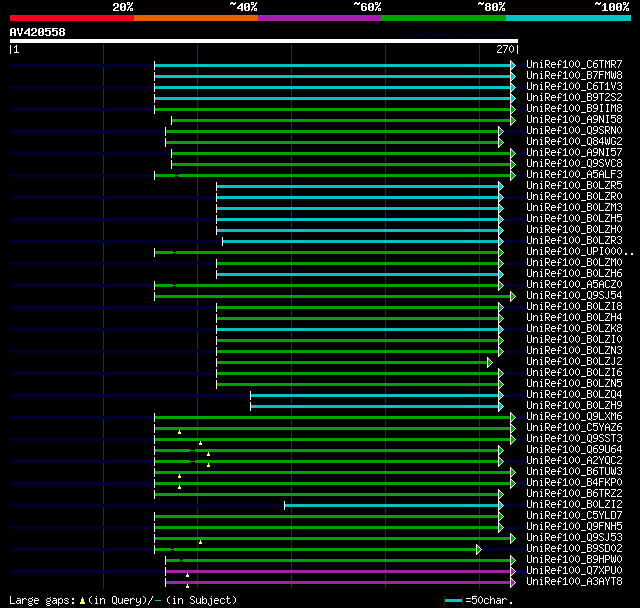Viewport: 640px width, 608px height.
Task: Select the UniRef100_Q9SRN0 label
Action: [x=574, y=131]
